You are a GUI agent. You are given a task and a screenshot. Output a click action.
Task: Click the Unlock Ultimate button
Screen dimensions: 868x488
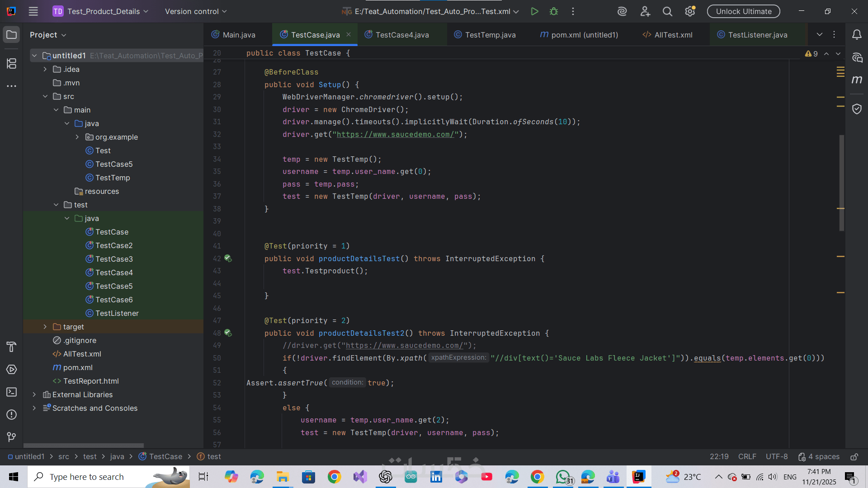[743, 11]
